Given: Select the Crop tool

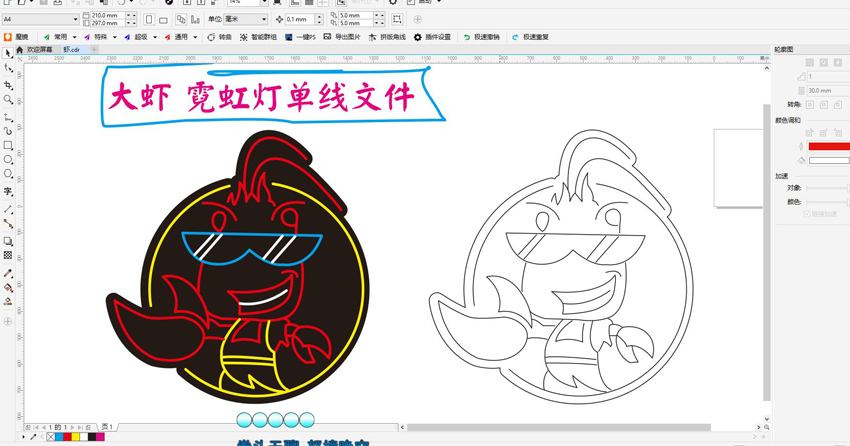Looking at the screenshot, I should (x=8, y=85).
